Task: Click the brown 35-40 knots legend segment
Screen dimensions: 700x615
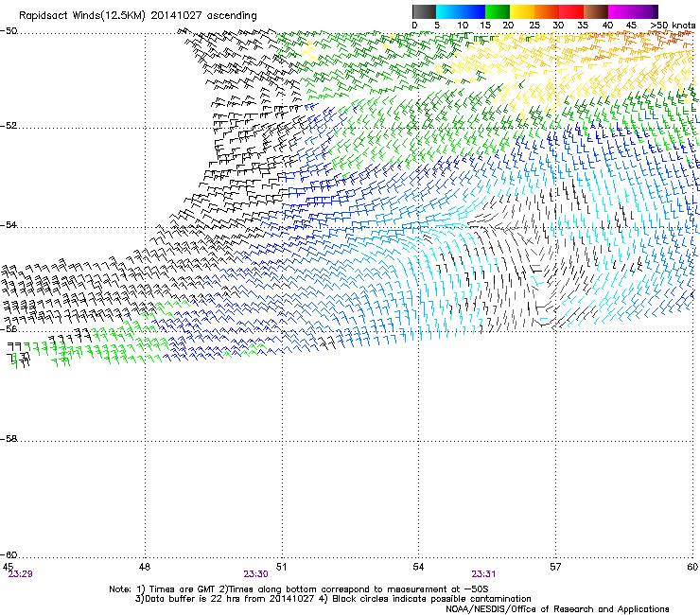Action: [x=596, y=11]
